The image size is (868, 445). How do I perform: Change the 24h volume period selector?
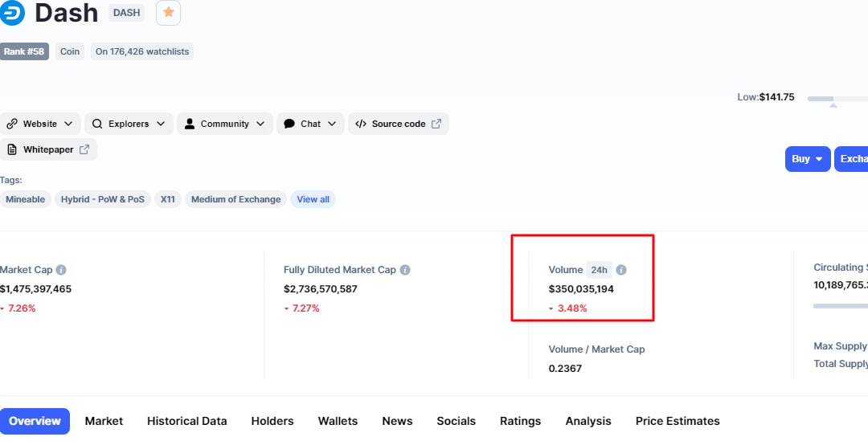pyautogui.click(x=599, y=270)
